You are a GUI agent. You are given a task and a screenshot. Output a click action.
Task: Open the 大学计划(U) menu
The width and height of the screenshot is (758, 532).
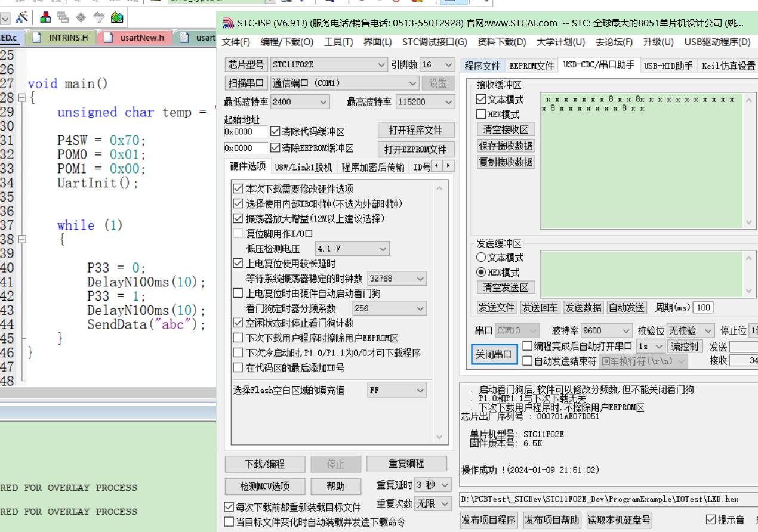click(x=561, y=42)
